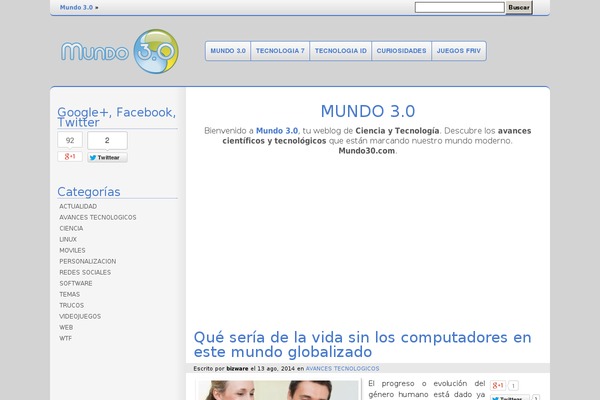The width and height of the screenshot is (600, 400).
Task: Focus the search text field
Action: point(460,7)
